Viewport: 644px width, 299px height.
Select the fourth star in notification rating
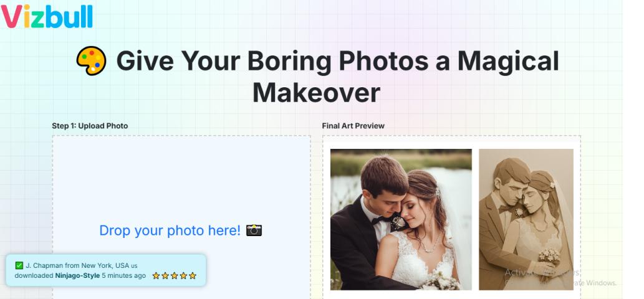183,275
